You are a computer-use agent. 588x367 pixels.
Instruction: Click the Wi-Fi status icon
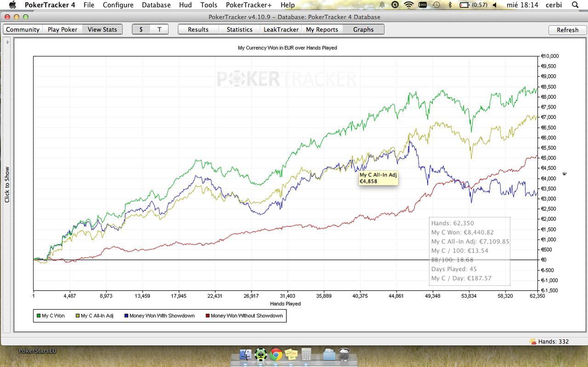coord(409,5)
